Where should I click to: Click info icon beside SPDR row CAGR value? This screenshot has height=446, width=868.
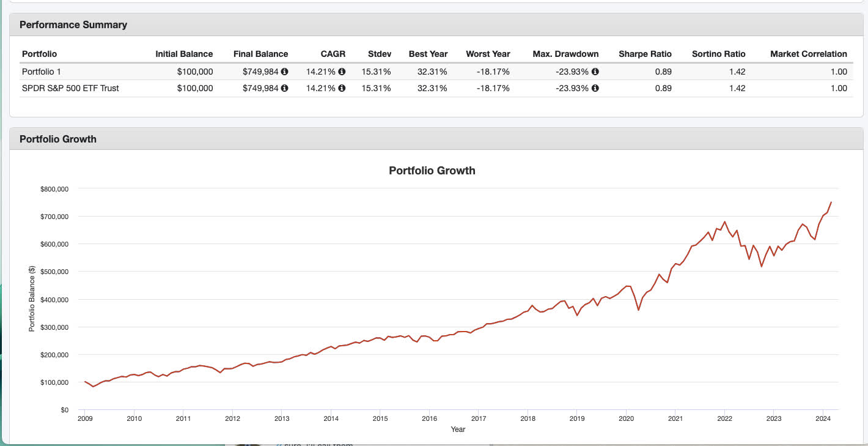click(x=342, y=88)
